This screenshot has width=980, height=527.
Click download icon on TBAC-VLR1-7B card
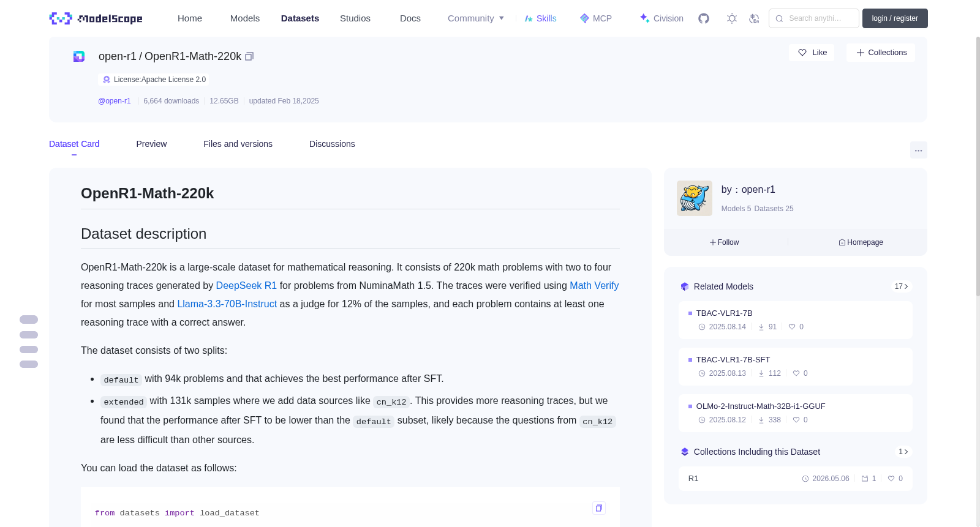[761, 327]
